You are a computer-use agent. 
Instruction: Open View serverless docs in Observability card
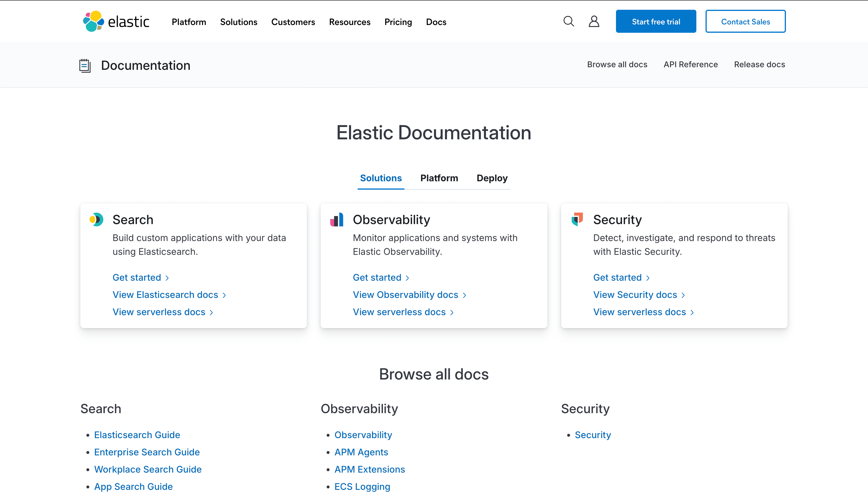click(x=403, y=312)
